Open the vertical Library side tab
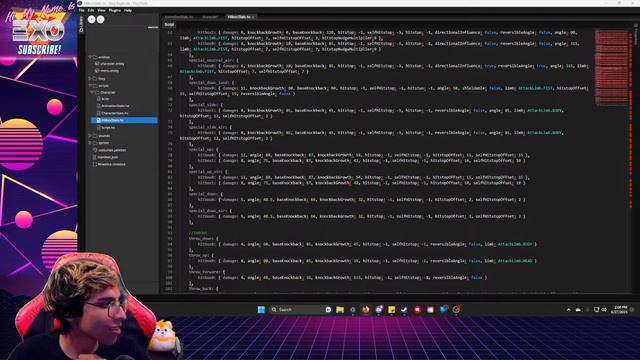This screenshot has width=640, height=360. tap(81, 24)
